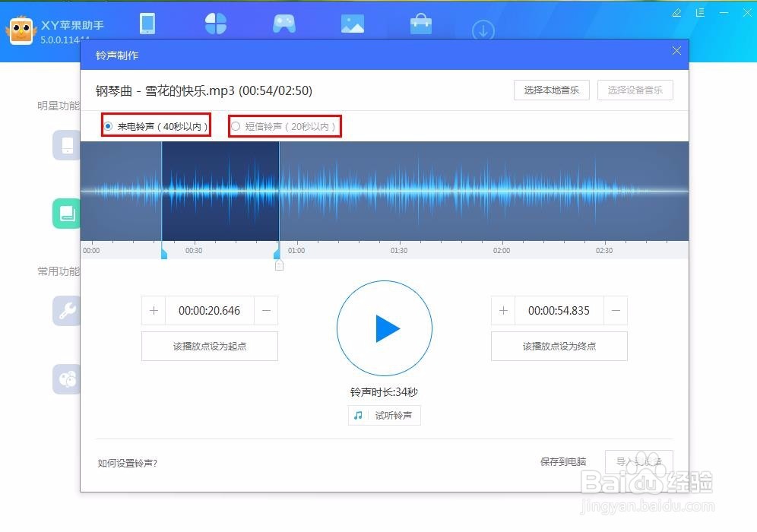
Task: Click the XY owl logo icon
Action: pos(21,31)
